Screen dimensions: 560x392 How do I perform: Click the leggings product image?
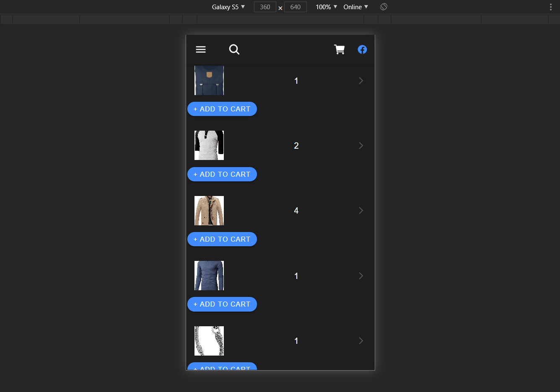coord(209,340)
